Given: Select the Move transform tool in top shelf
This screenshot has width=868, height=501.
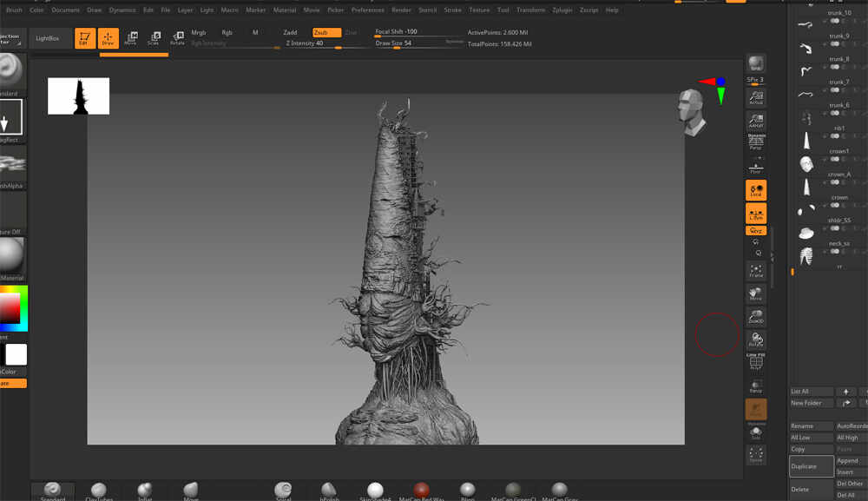Looking at the screenshot, I should click(x=131, y=38).
